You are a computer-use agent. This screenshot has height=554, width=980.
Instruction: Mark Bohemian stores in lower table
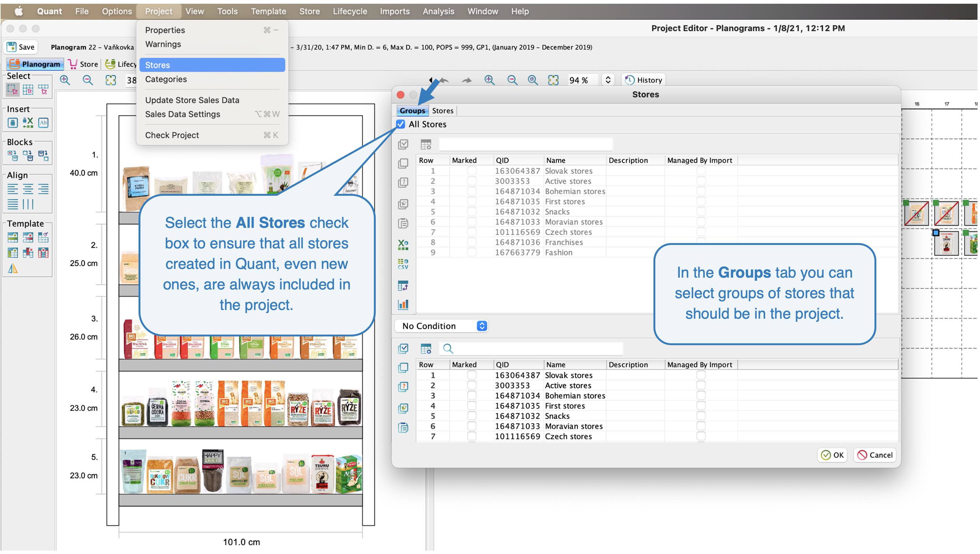(472, 396)
